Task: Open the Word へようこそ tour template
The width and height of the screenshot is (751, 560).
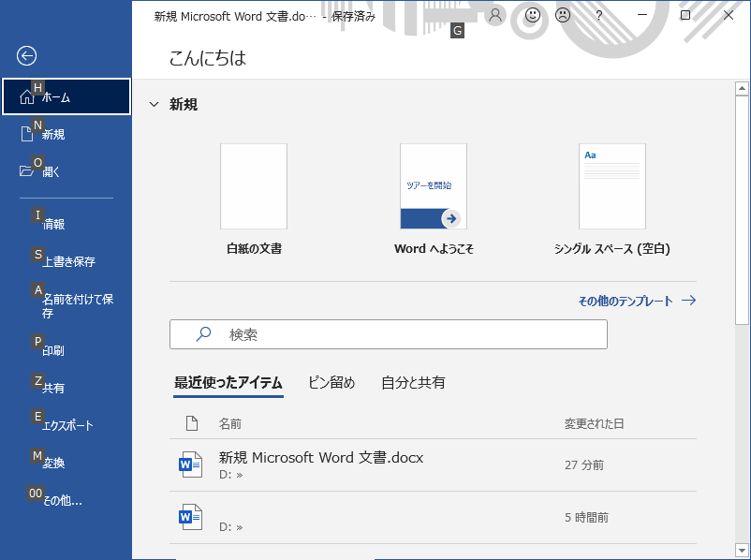Action: 434,186
